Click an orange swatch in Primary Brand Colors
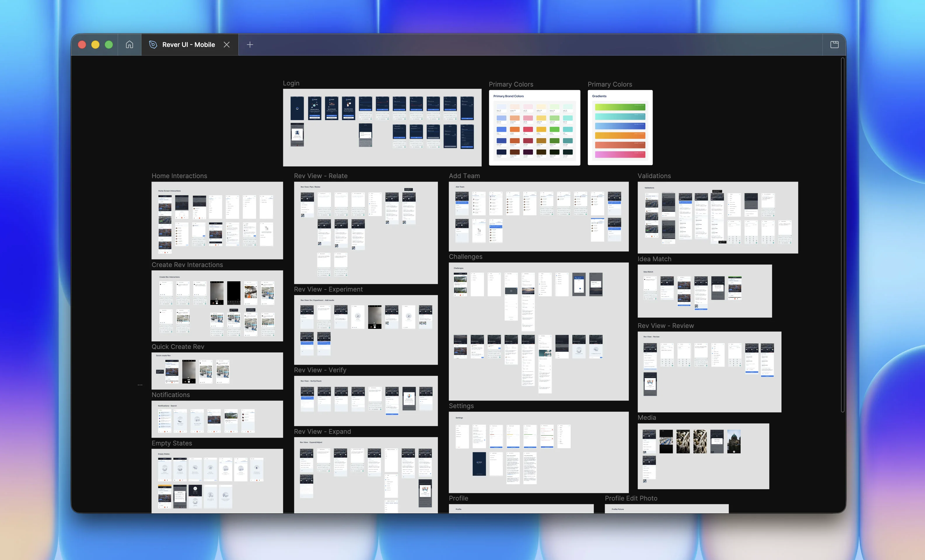 coord(515,129)
